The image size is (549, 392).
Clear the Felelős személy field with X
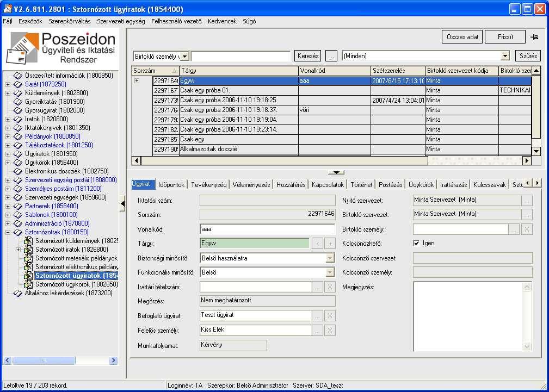[330, 330]
